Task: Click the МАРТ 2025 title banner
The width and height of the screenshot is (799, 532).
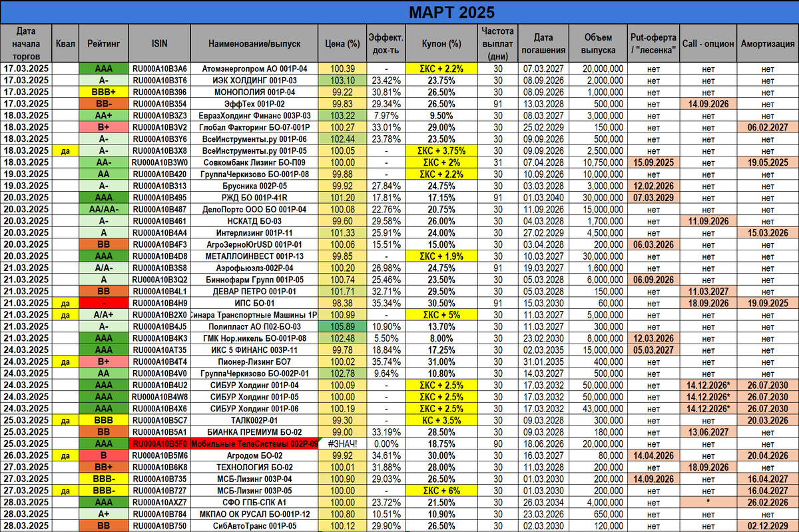Action: click(x=400, y=13)
